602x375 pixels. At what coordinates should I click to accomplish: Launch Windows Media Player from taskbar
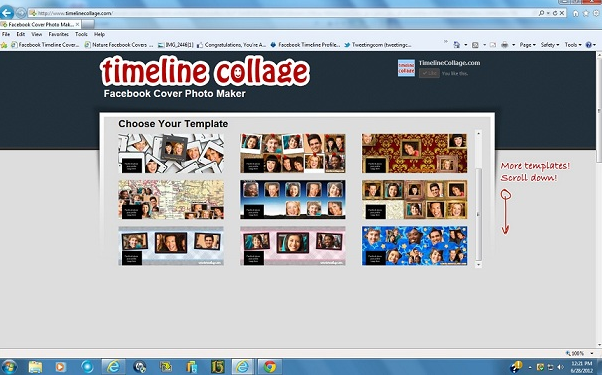60,367
